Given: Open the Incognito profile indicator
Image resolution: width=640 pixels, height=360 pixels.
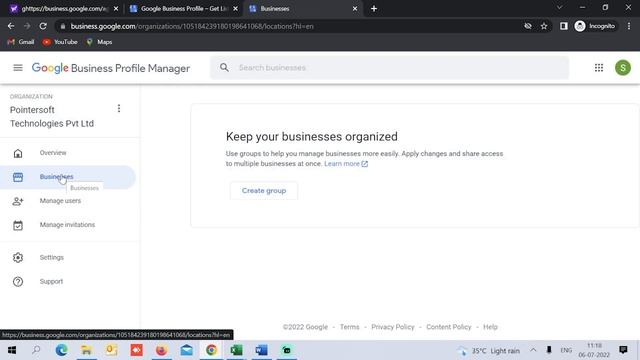Looking at the screenshot, I should (595, 26).
